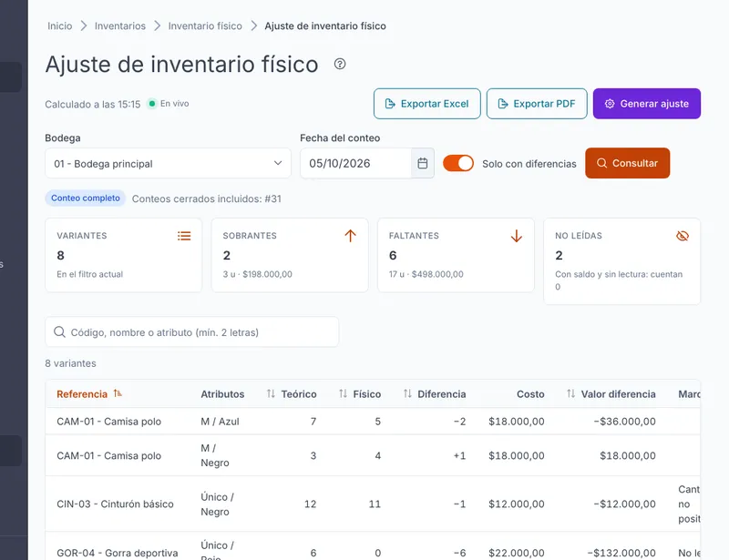Toggle off Solo con diferencias switch
729x560 pixels.
458,164
